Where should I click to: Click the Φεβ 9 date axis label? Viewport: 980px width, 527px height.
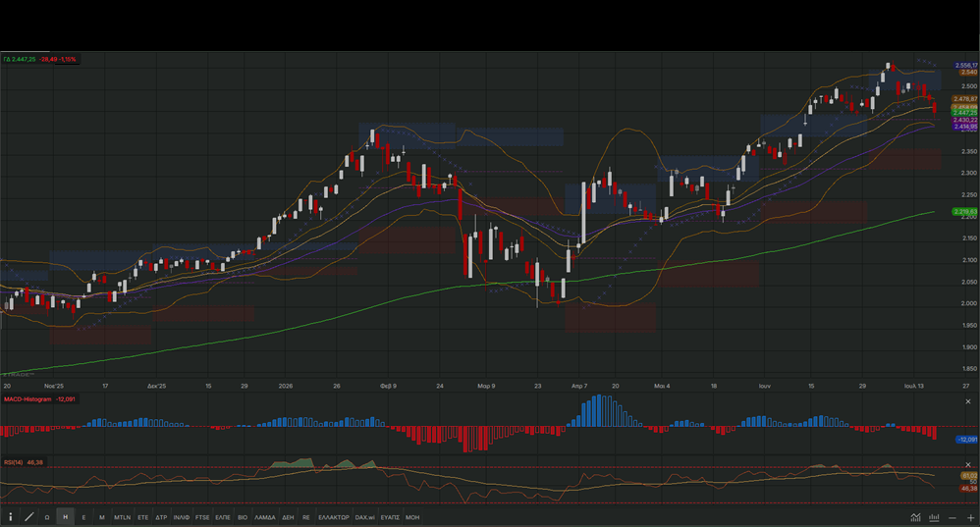tap(388, 386)
